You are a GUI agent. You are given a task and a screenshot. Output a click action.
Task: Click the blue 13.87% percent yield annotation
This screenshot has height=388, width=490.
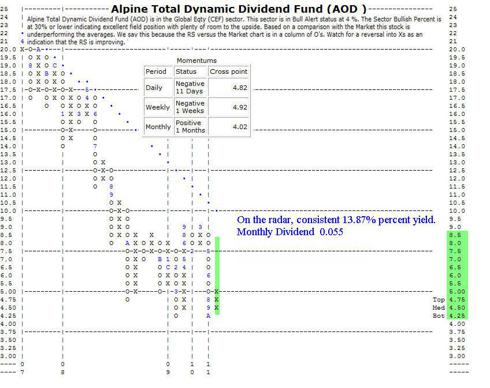[x=336, y=220]
